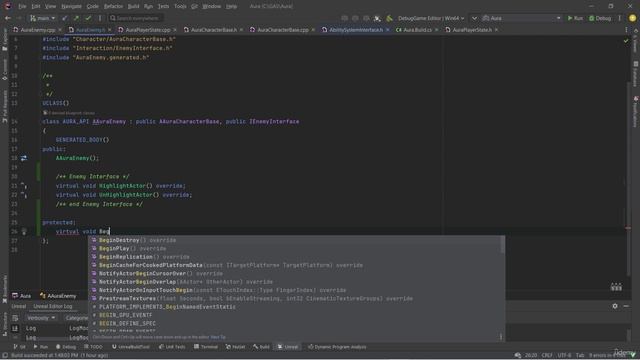Open the Categories dropdown in log panel

(x=76, y=318)
